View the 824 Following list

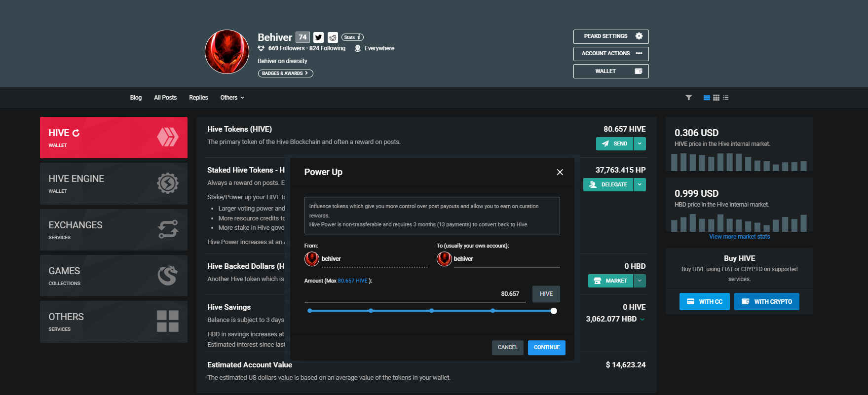tap(327, 48)
